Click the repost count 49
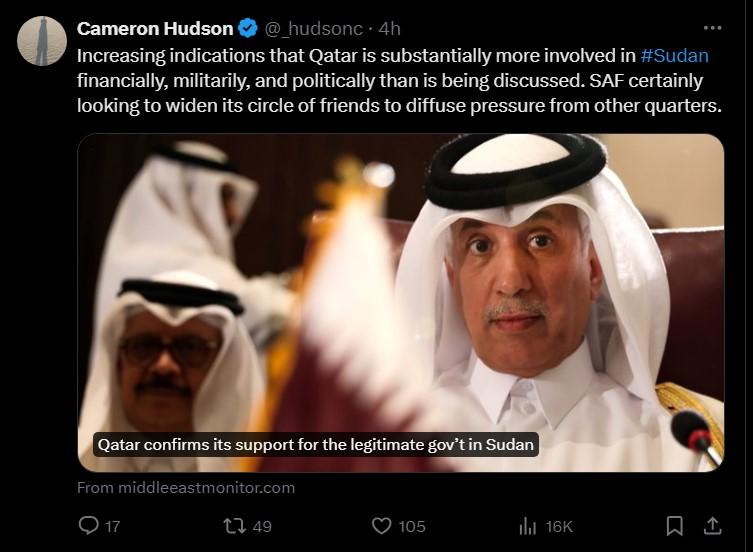 262,527
